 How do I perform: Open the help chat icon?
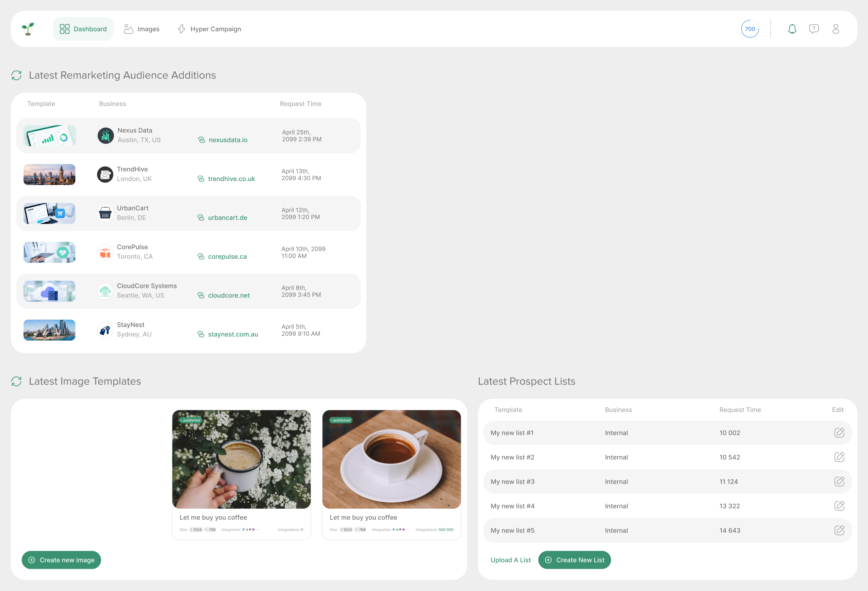tap(814, 29)
